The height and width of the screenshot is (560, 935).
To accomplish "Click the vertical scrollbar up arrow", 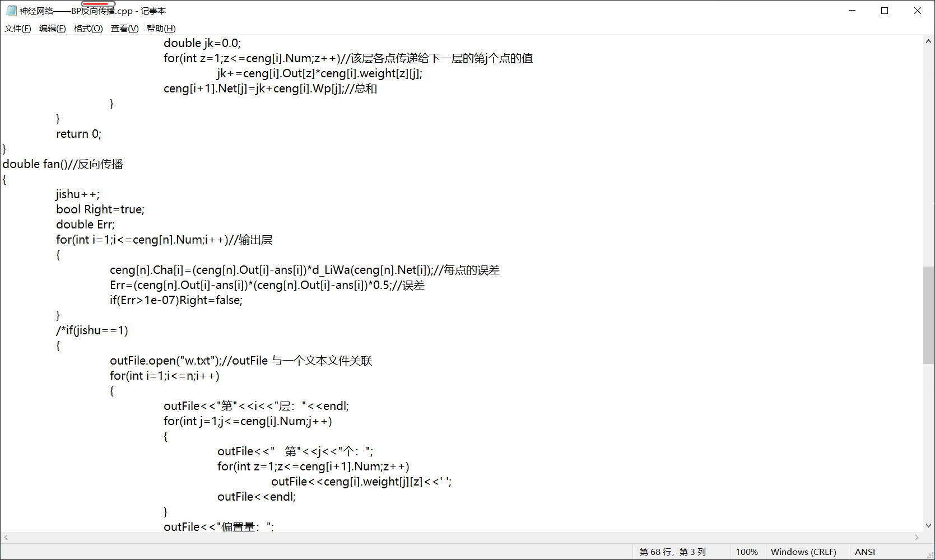I will (929, 41).
